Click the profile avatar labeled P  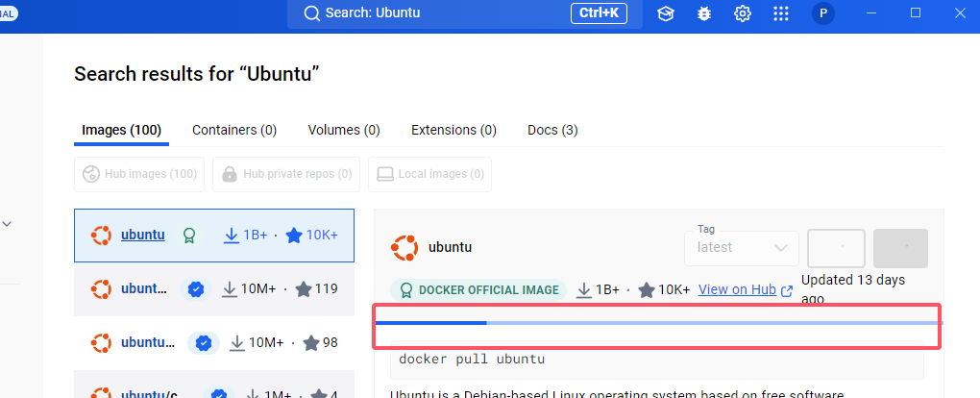pos(822,13)
